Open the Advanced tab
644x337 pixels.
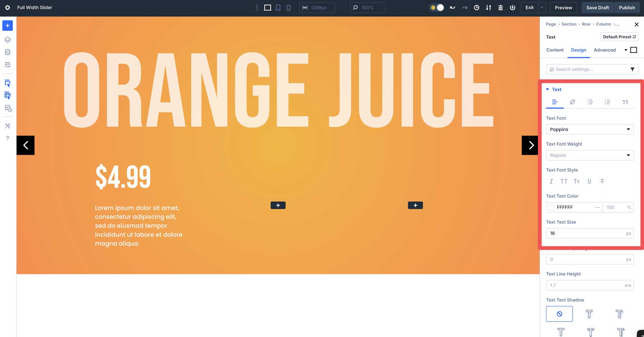pyautogui.click(x=605, y=50)
